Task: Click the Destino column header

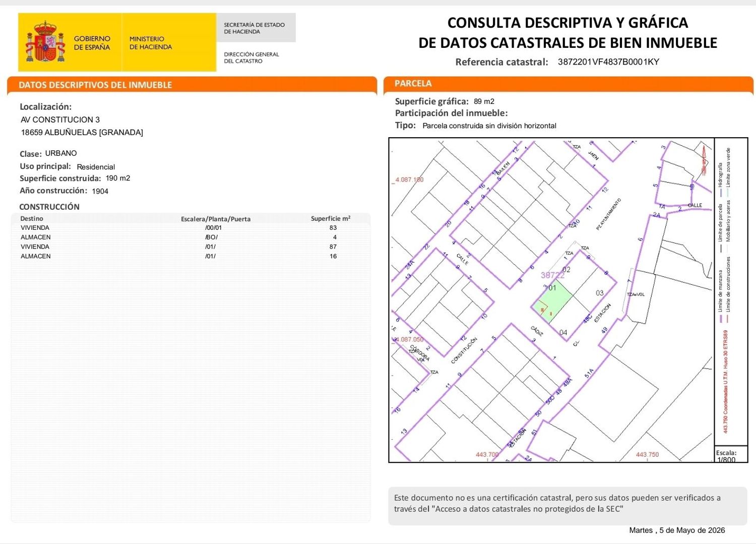Action: coord(32,219)
